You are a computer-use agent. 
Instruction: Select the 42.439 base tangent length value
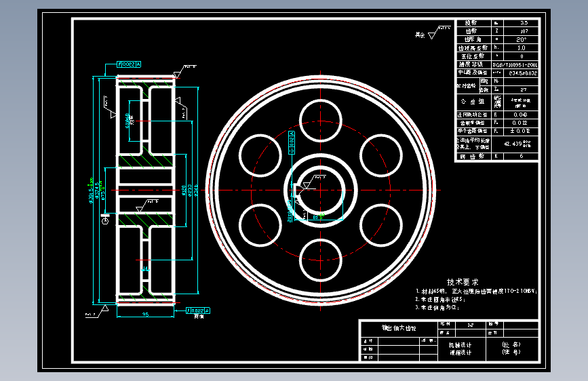[517, 144]
